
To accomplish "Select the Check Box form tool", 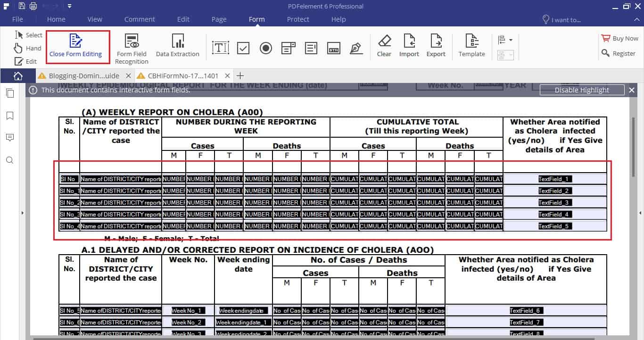I will (243, 48).
